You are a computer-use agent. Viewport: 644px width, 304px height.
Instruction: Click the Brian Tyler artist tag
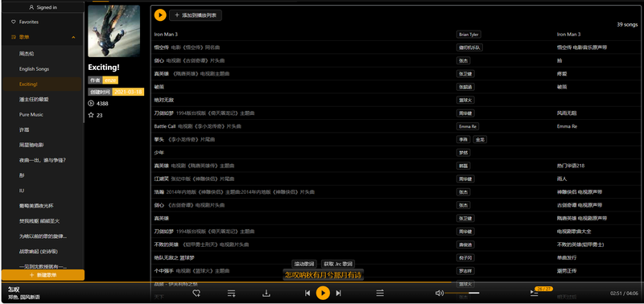(469, 35)
